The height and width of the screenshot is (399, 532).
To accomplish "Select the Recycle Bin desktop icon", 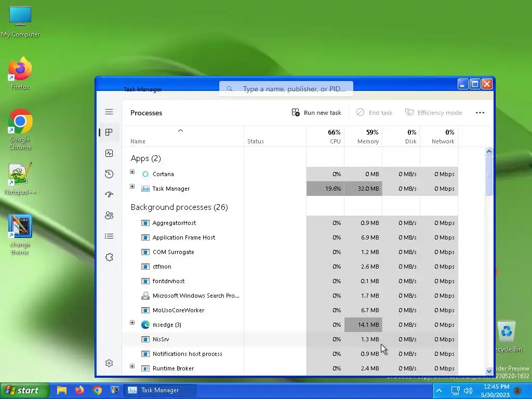I will (x=508, y=337).
